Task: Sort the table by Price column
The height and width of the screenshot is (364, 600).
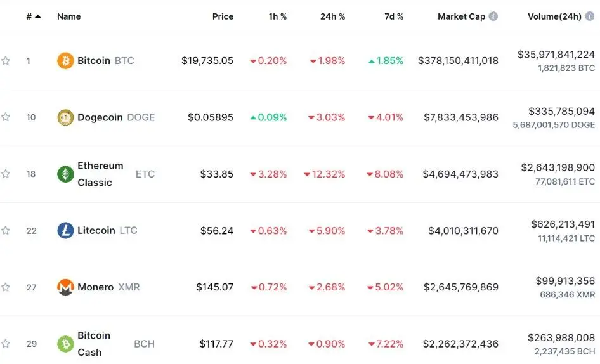Action: pos(223,16)
